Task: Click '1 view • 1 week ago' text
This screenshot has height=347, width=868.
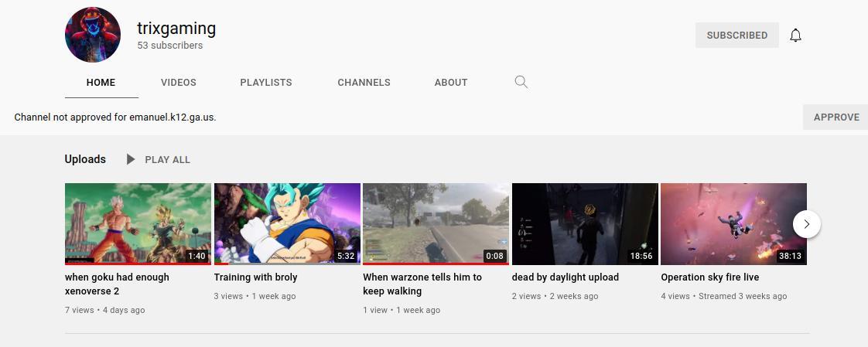Action: [x=402, y=310]
